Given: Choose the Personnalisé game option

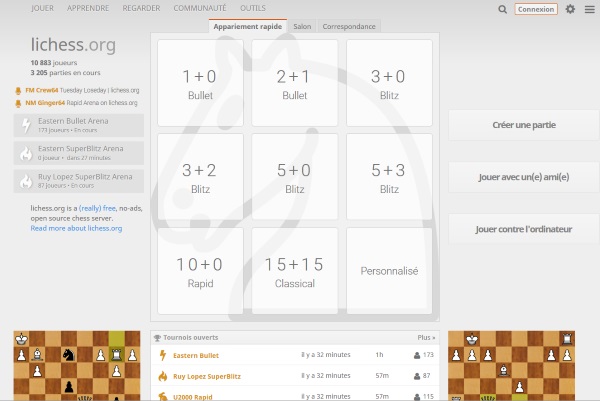Looking at the screenshot, I should [x=389, y=271].
